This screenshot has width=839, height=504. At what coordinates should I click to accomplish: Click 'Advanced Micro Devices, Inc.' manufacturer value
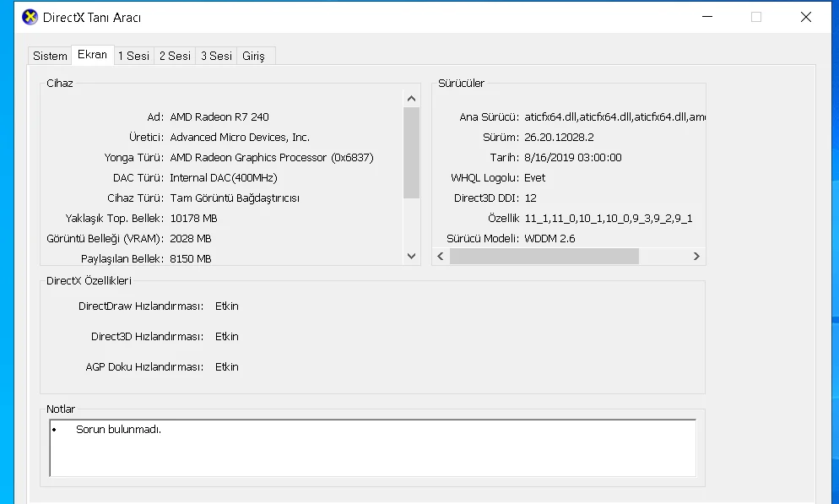[x=240, y=137]
